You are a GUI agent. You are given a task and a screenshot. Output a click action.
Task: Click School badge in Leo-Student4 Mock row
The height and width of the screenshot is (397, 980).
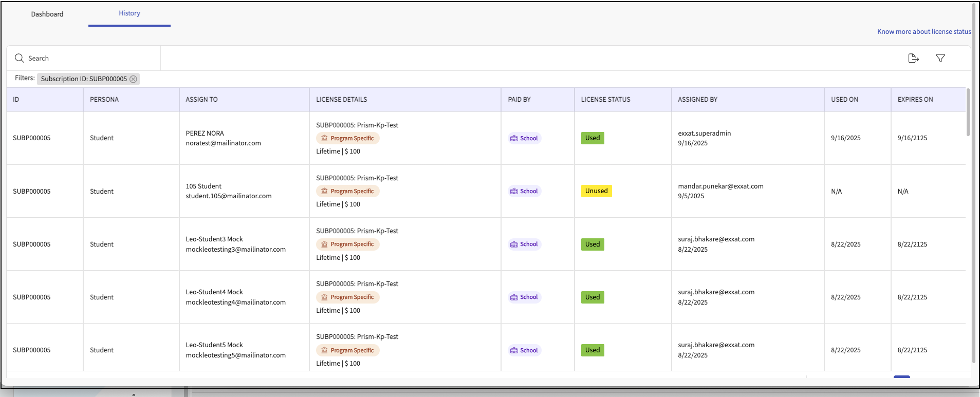tap(524, 297)
